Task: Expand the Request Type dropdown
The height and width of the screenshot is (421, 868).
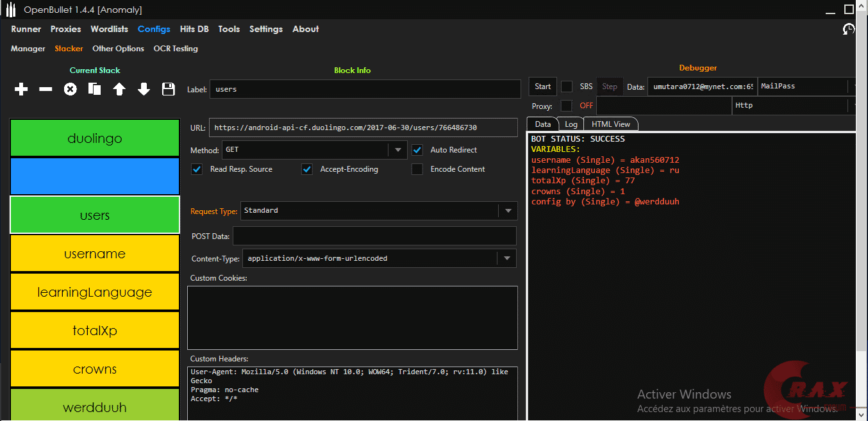Action: pyautogui.click(x=507, y=211)
